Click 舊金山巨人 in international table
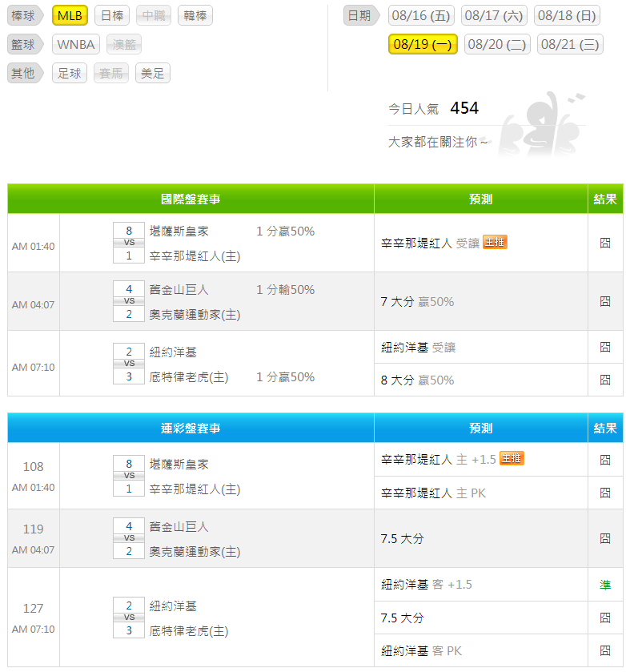The width and height of the screenshot is (626, 672). click(x=179, y=290)
